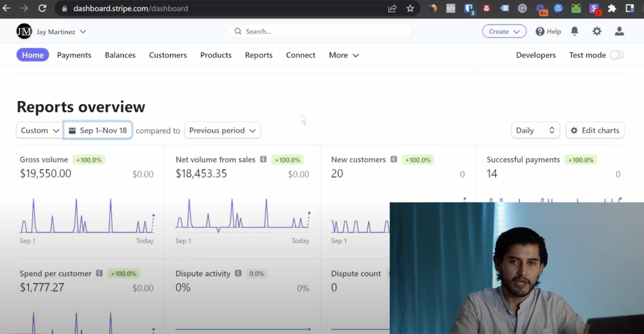Change the Daily interval selector
Image resolution: width=644 pixels, height=334 pixels.
(x=535, y=130)
